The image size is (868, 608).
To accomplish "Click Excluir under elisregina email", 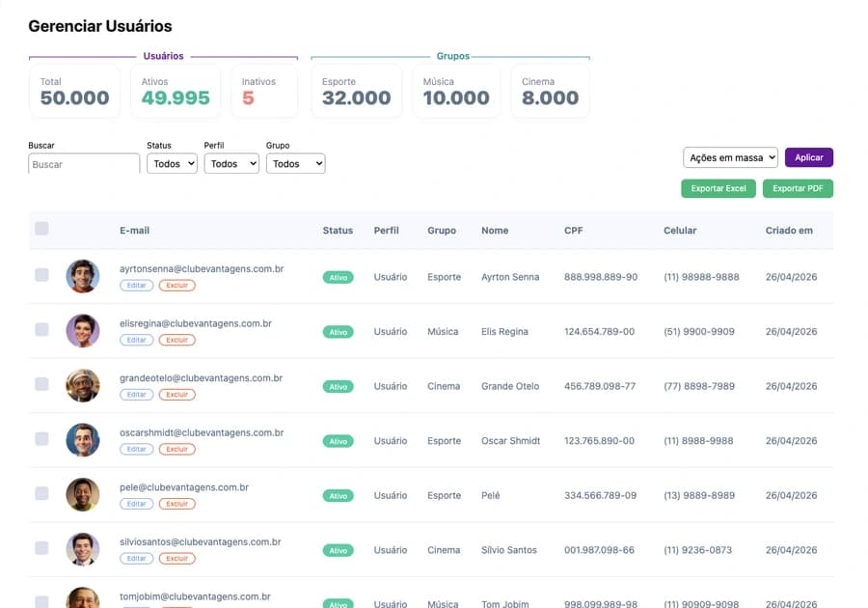I will tap(176, 340).
